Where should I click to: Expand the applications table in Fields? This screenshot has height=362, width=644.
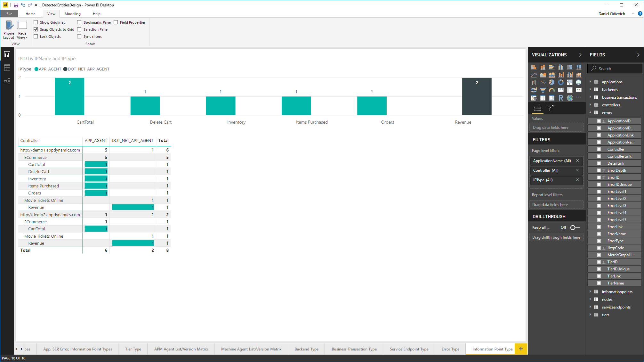(591, 82)
